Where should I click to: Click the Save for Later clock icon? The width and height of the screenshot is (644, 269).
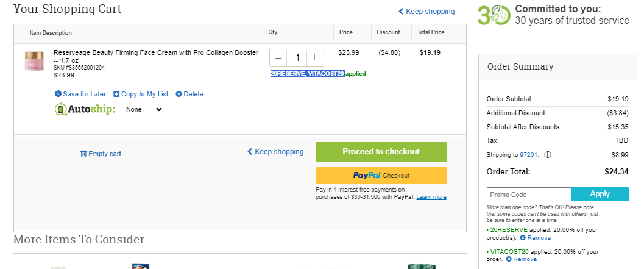(58, 94)
